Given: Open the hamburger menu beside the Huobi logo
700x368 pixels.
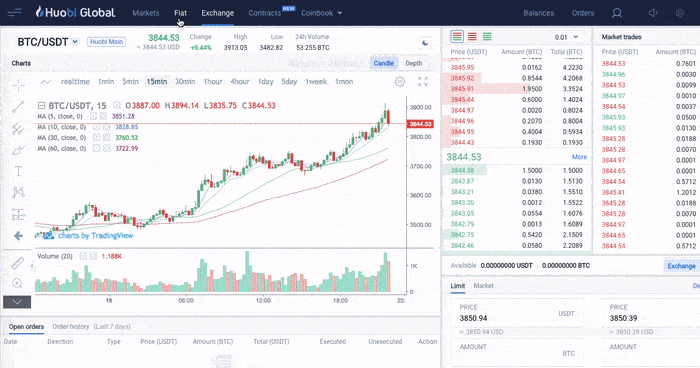Looking at the screenshot, I should 14,13.
